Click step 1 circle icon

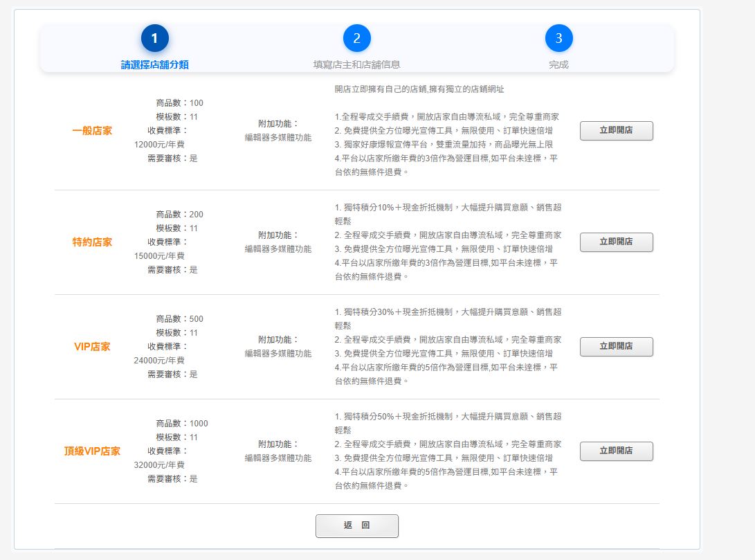pyautogui.click(x=154, y=38)
